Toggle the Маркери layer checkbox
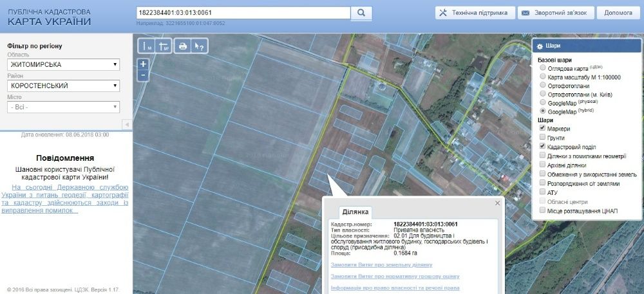644x294 pixels. click(x=542, y=129)
